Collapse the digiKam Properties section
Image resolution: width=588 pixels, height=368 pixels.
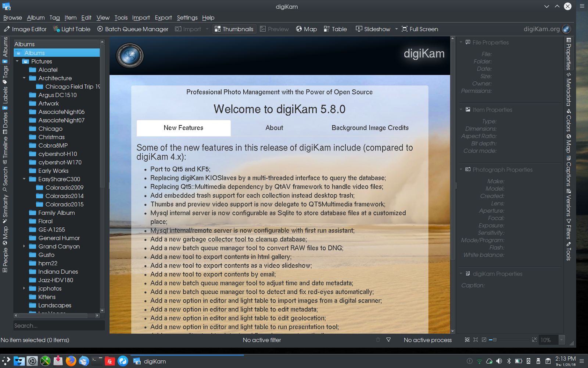tap(461, 274)
